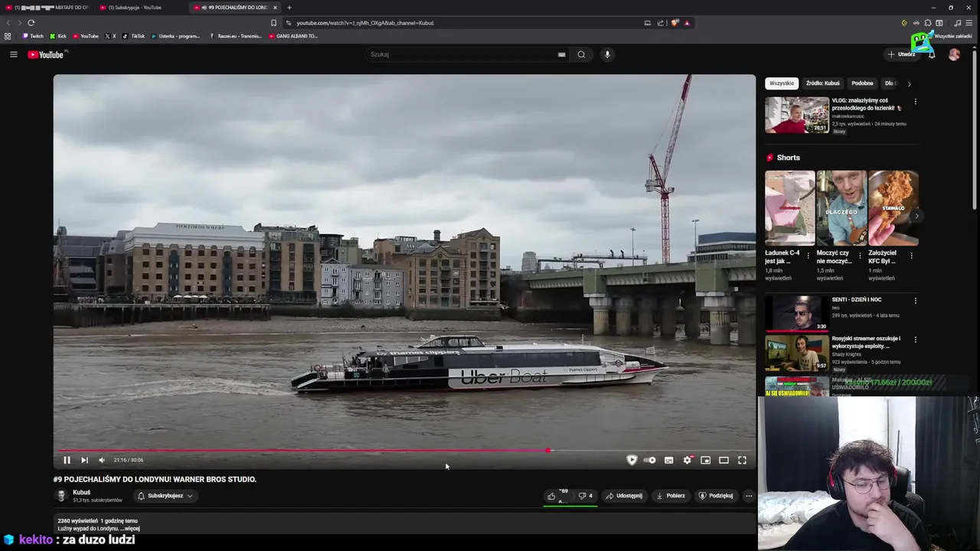
Task: Enter fullscreen mode
Action: [x=742, y=460]
